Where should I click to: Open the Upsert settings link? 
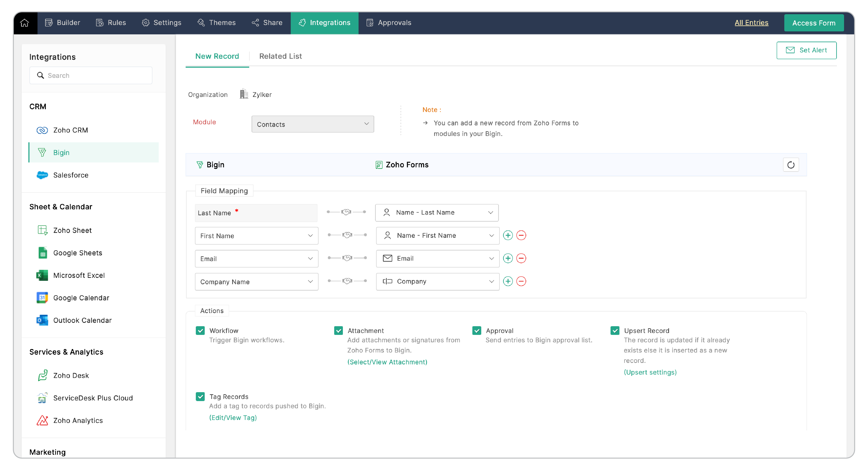tap(650, 372)
